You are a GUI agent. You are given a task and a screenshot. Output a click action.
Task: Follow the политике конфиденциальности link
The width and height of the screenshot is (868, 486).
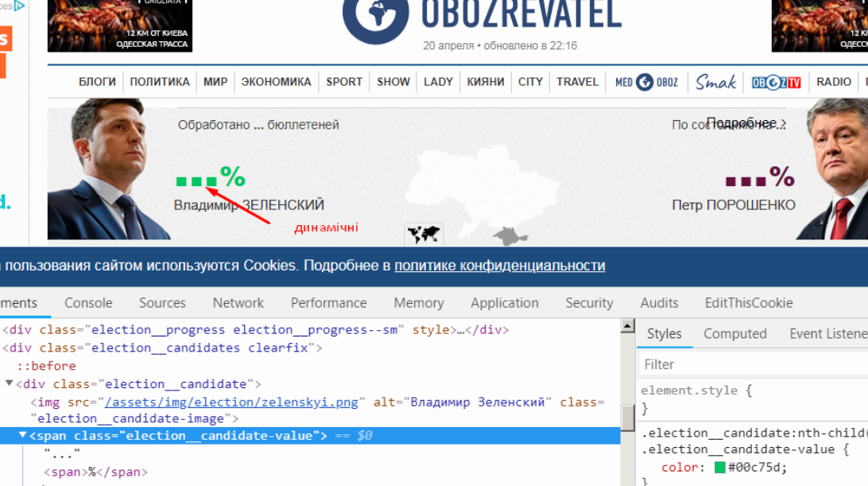pyautogui.click(x=499, y=266)
